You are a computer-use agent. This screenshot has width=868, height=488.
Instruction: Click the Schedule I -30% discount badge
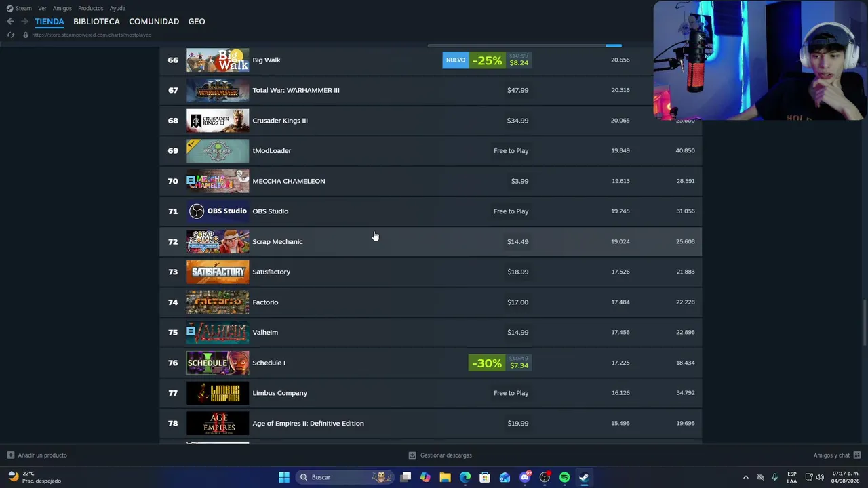[486, 363]
